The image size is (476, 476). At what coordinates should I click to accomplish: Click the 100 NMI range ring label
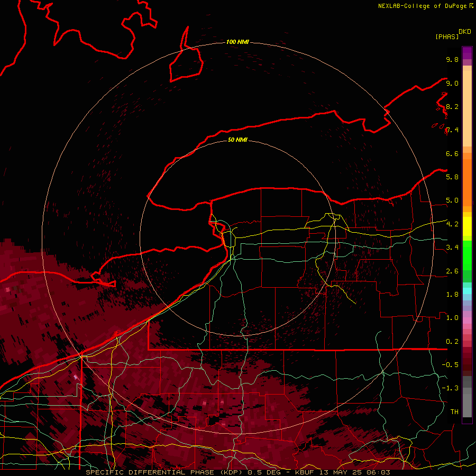237,42
